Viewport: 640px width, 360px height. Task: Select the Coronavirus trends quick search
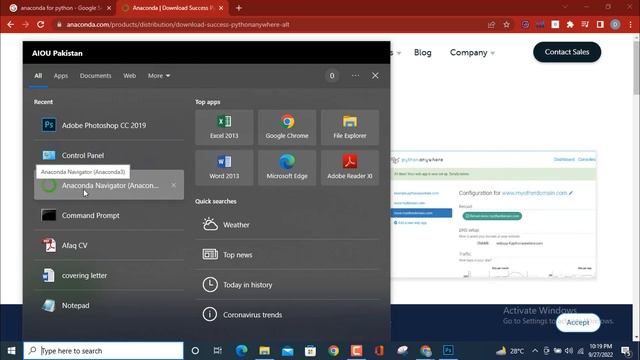click(x=287, y=315)
